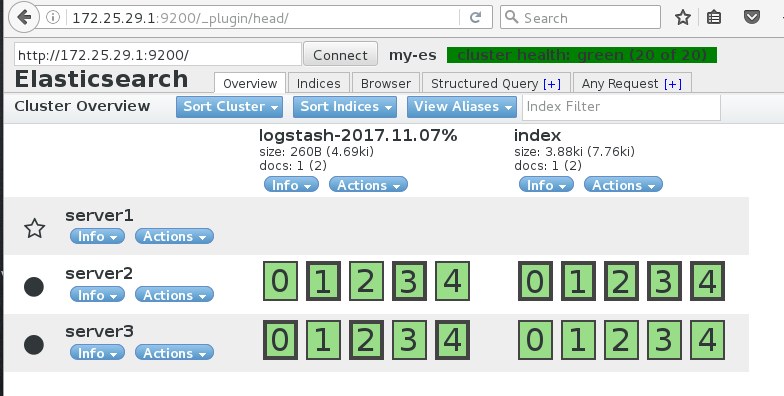This screenshot has width=784, height=396.
Task: Expand Info menu for logstash-2017.11.07% index
Action: (292, 185)
